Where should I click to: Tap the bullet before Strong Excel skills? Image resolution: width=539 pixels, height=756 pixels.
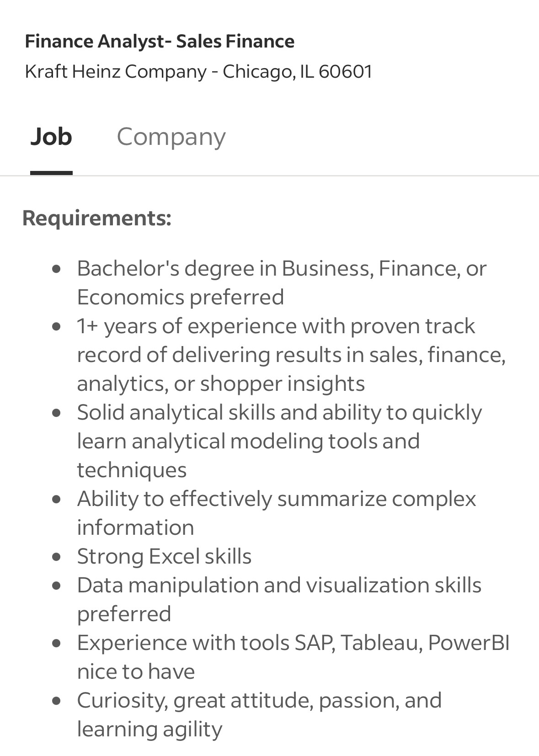click(57, 558)
